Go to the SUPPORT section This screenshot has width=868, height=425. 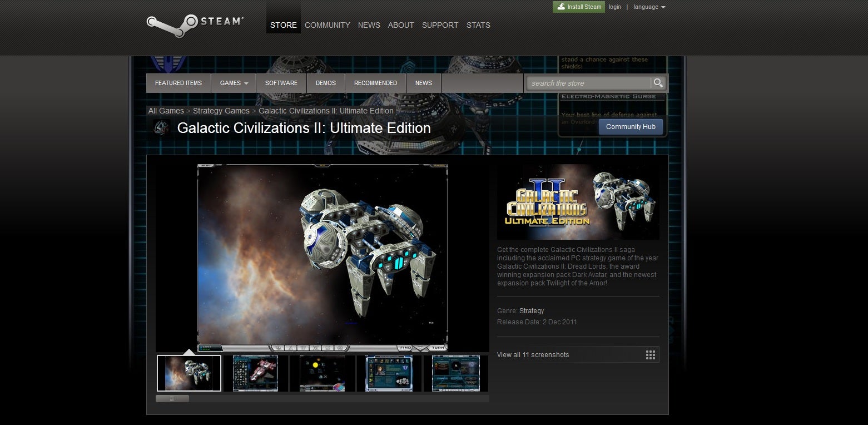pyautogui.click(x=440, y=25)
